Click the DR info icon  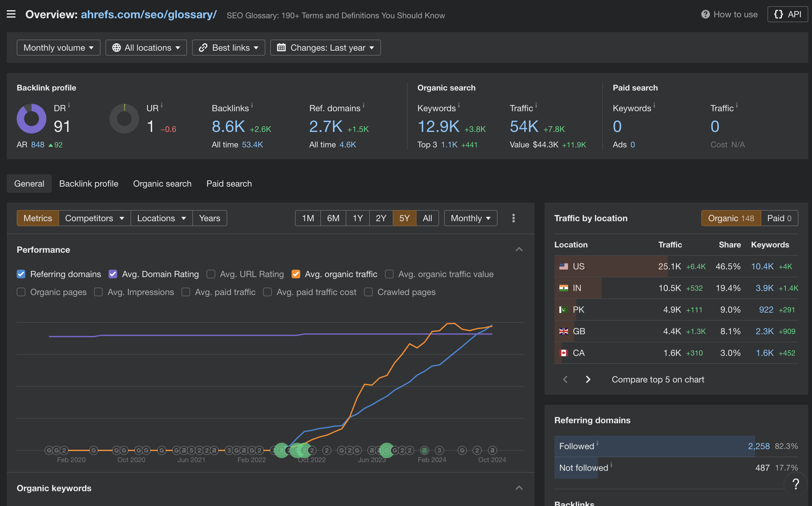click(x=69, y=105)
